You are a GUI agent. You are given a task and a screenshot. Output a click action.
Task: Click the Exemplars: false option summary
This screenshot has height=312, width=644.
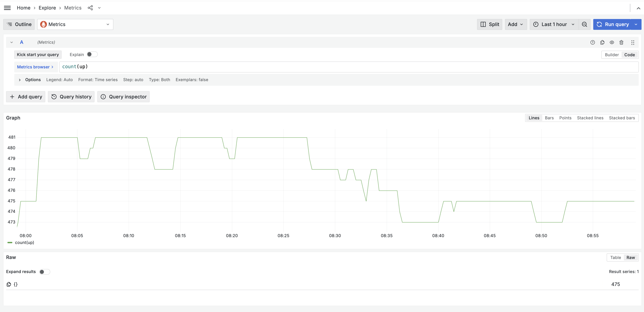pyautogui.click(x=192, y=80)
